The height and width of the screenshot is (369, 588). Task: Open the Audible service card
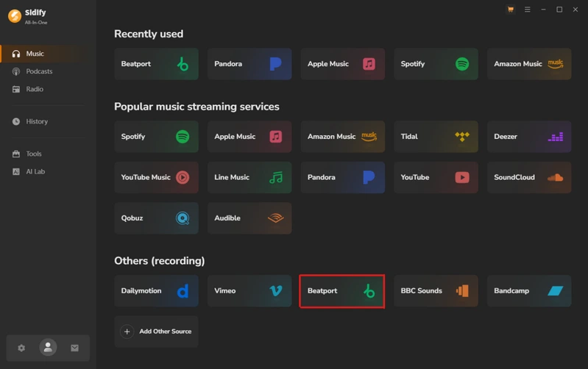[249, 218]
